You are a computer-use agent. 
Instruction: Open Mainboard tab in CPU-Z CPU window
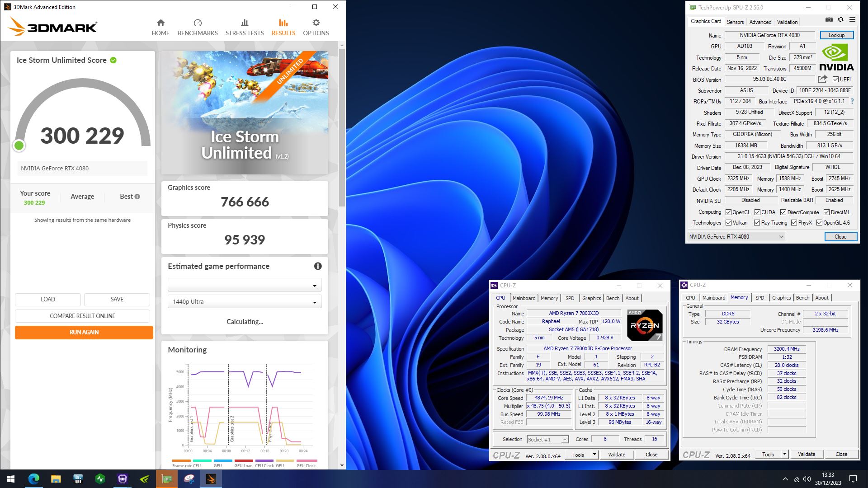pyautogui.click(x=524, y=298)
